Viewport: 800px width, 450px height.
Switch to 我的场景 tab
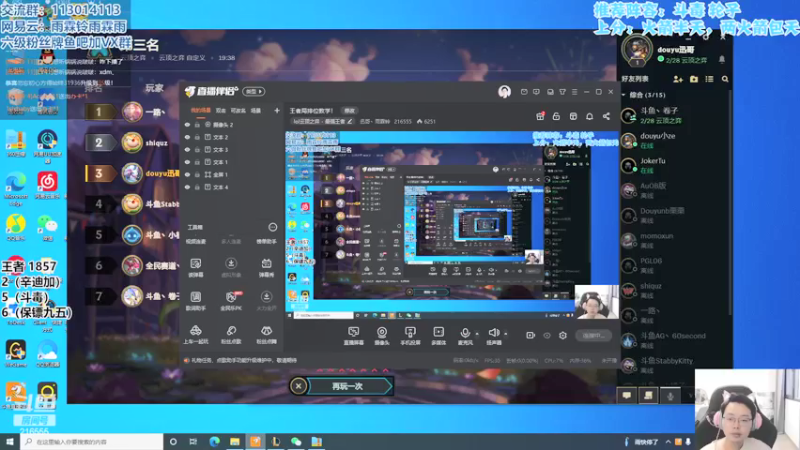click(201, 110)
